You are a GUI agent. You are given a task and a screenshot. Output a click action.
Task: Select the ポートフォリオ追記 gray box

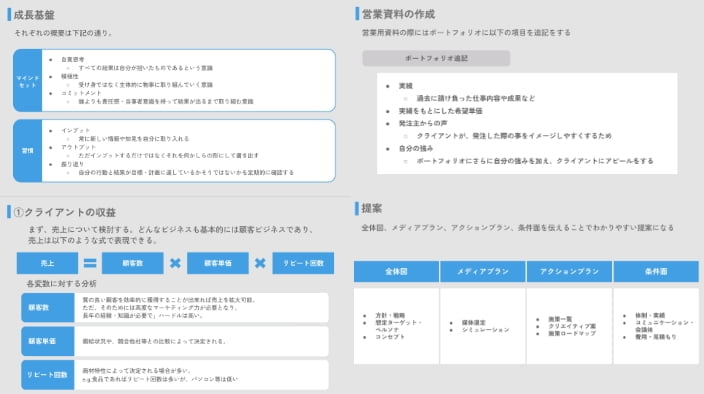pyautogui.click(x=436, y=58)
